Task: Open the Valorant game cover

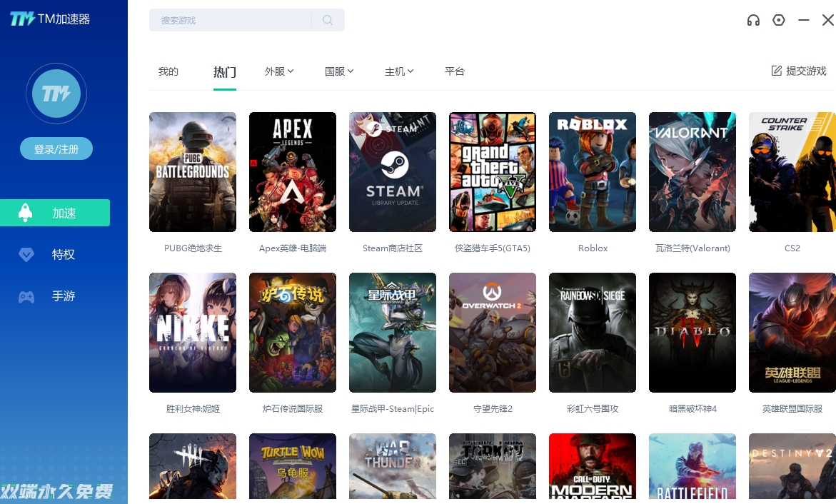Action: point(692,172)
